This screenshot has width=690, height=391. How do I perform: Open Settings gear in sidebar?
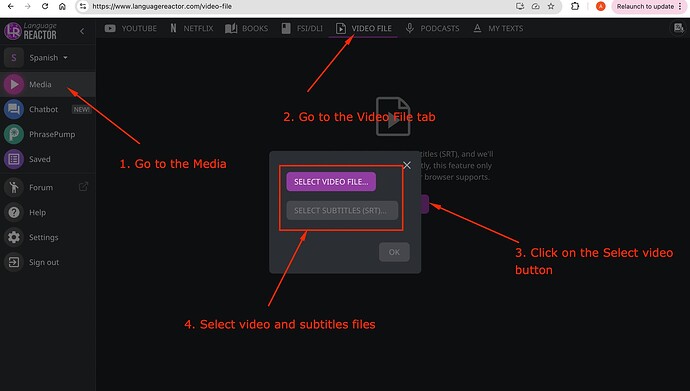pos(14,237)
